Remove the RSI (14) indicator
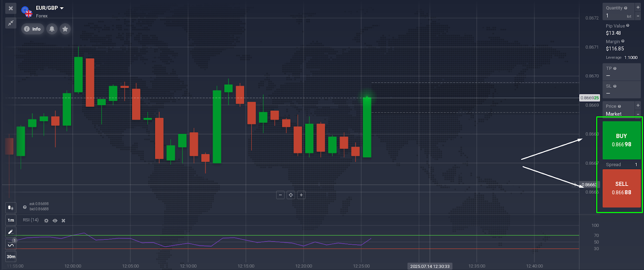 coord(64,221)
